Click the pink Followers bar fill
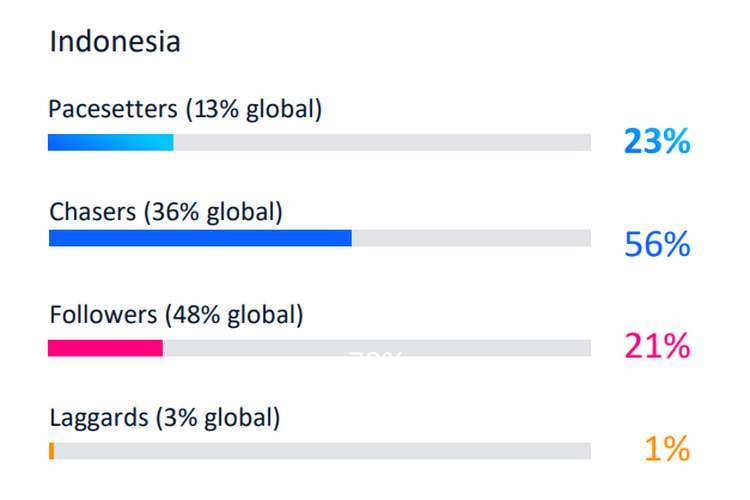 tap(105, 348)
